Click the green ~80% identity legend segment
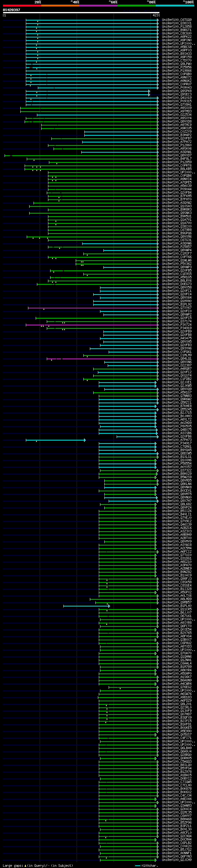This screenshot has height=868, width=197. coord(137,6)
